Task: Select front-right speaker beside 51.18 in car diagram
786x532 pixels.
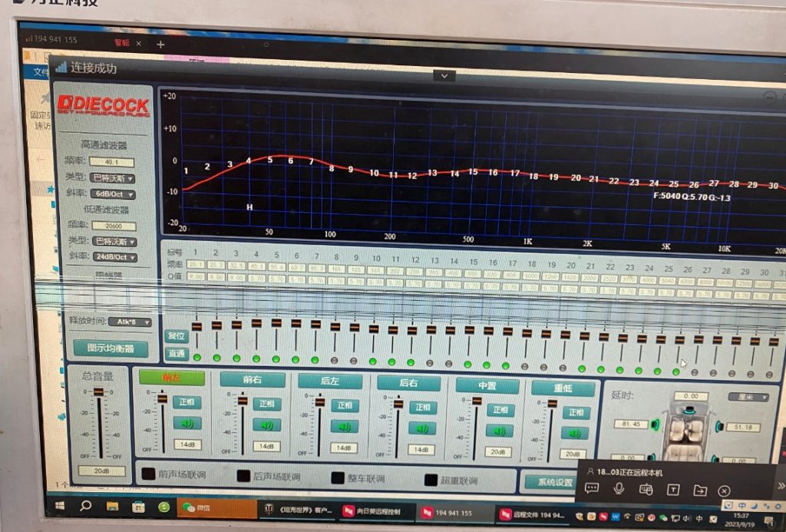Action: point(719,427)
